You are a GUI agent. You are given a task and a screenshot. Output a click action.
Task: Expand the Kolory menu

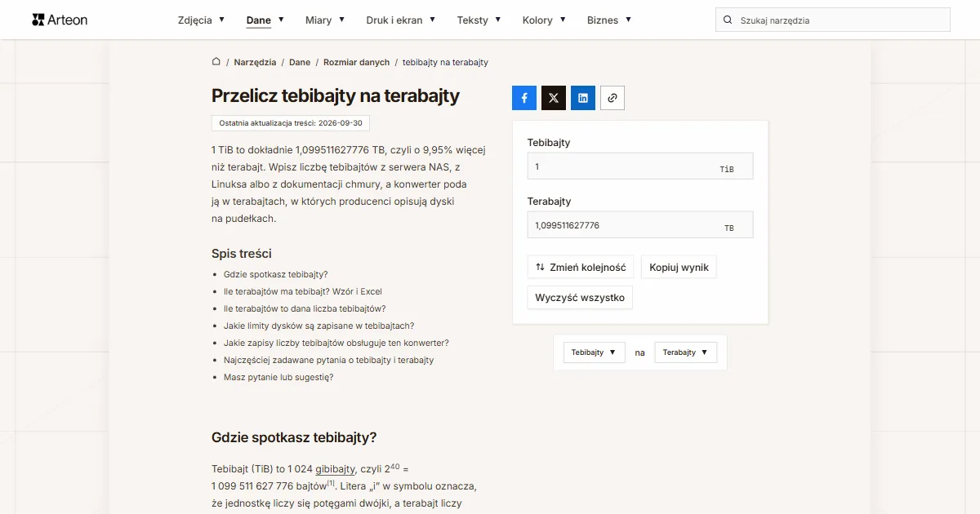click(x=544, y=20)
